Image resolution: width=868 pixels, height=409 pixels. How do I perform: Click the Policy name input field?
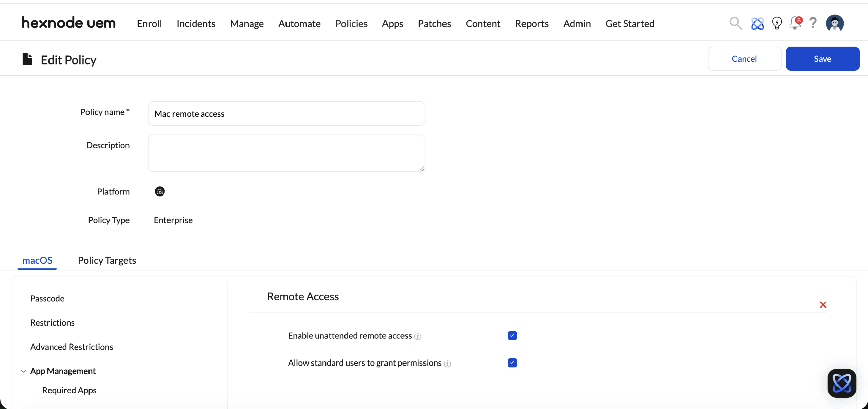(x=286, y=114)
